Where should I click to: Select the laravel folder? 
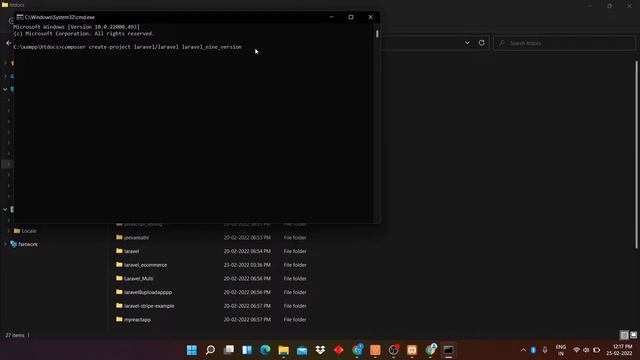pyautogui.click(x=131, y=251)
